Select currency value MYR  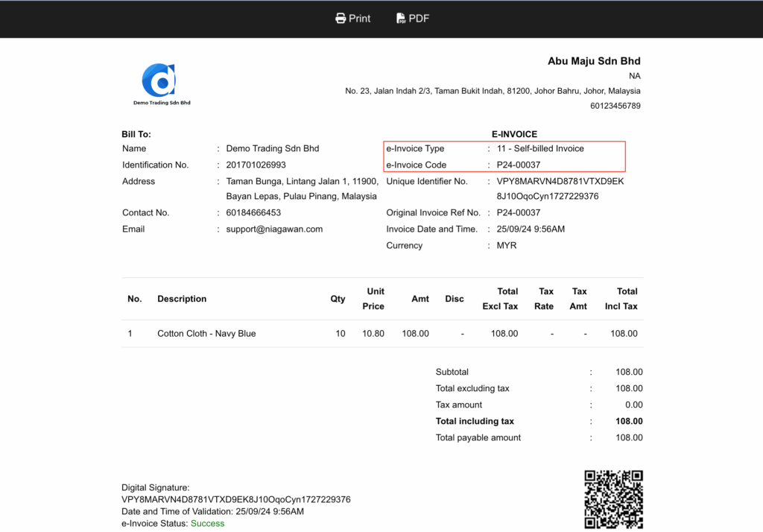(x=507, y=246)
